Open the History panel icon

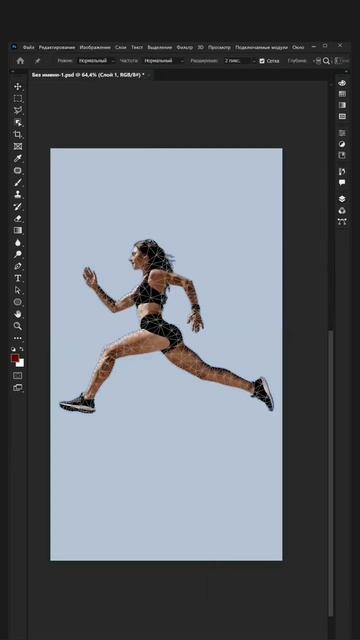[342, 171]
